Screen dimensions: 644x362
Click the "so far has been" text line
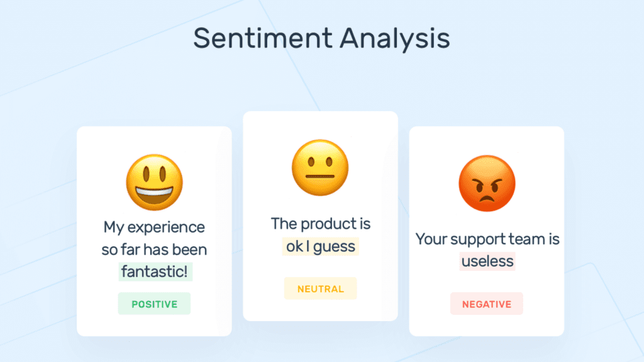(154, 250)
